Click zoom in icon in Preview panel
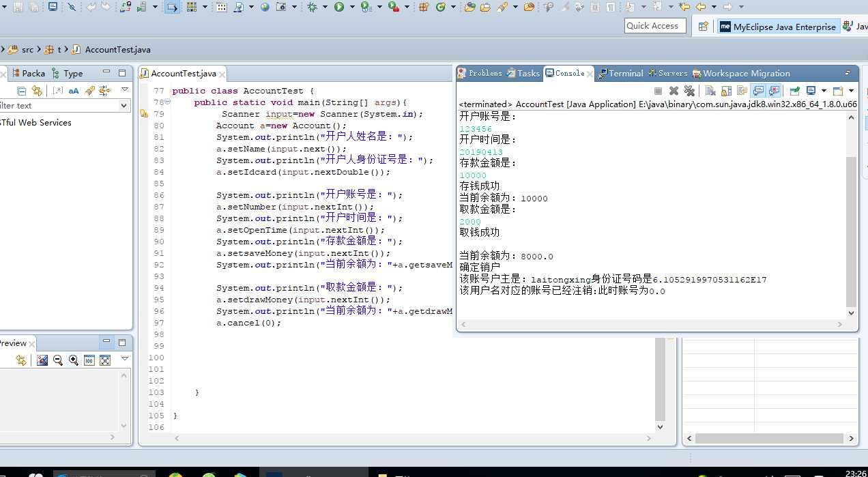Viewport: 868px width, 477px height. [74, 360]
